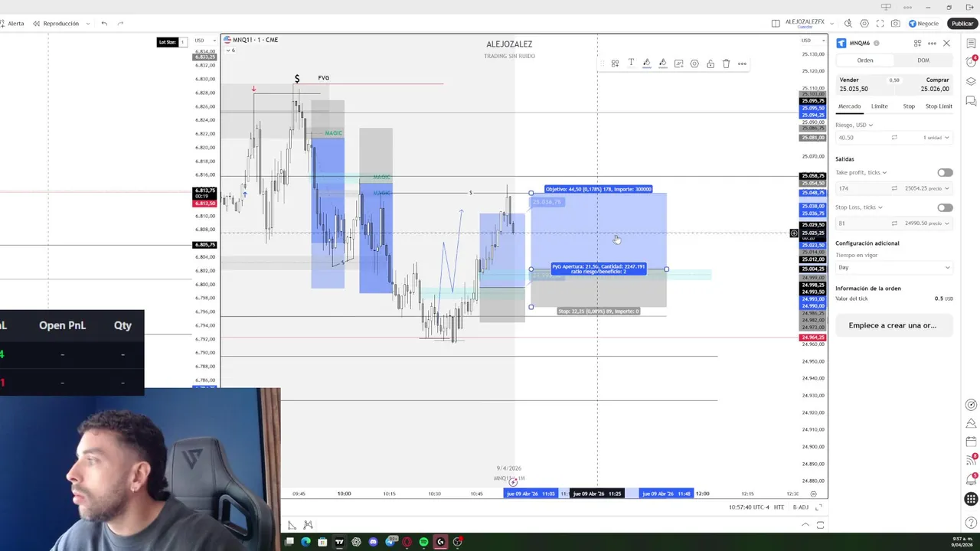
Task: Click the Negocie trading button
Action: pos(924,24)
